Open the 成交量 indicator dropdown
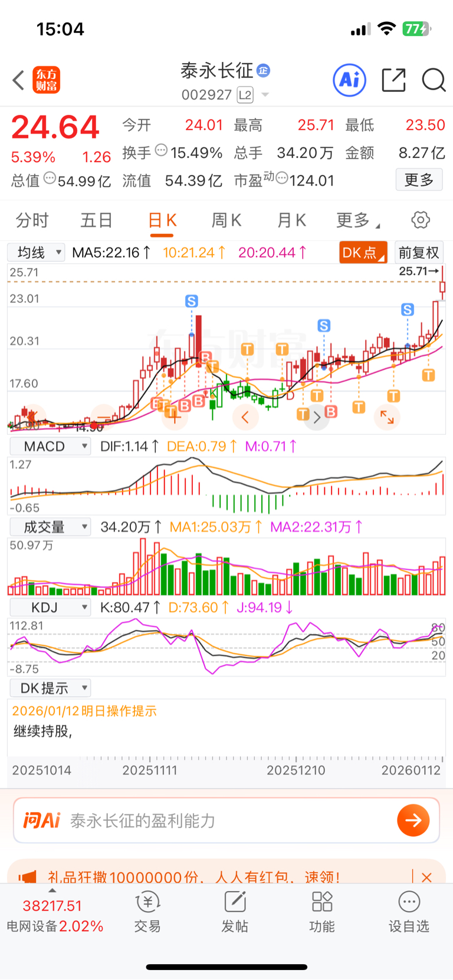Image resolution: width=453 pixels, height=980 pixels. pyautogui.click(x=50, y=527)
